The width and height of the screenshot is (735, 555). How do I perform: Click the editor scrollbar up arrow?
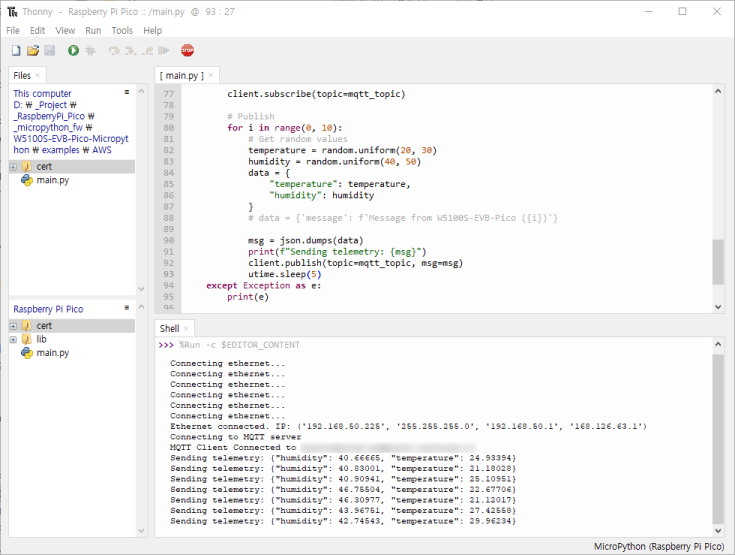coord(718,91)
